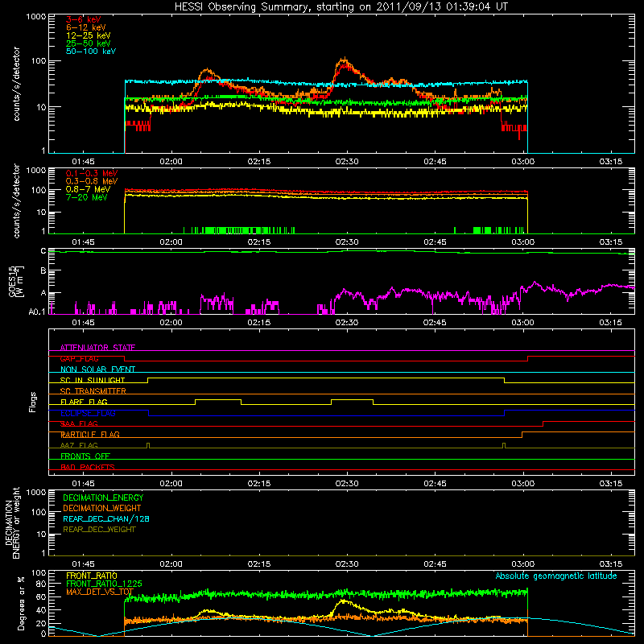Click the 03:00 tick label under flags panel
Image resolution: width=644 pixels, height=644 pixels.
click(522, 484)
